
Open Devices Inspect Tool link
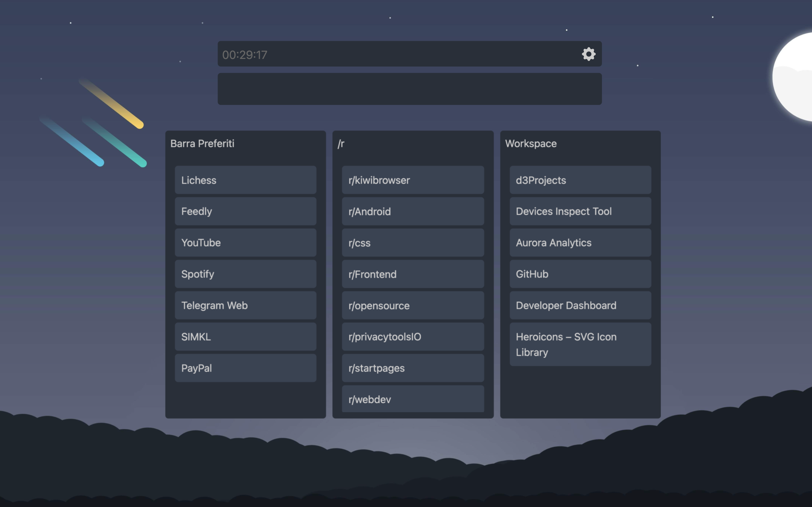click(x=580, y=211)
